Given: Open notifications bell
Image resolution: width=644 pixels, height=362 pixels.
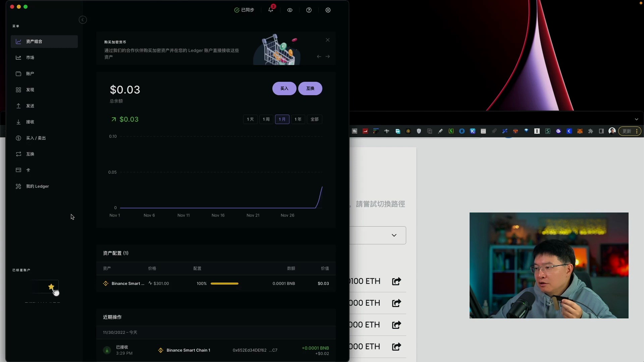Looking at the screenshot, I should pos(271,10).
